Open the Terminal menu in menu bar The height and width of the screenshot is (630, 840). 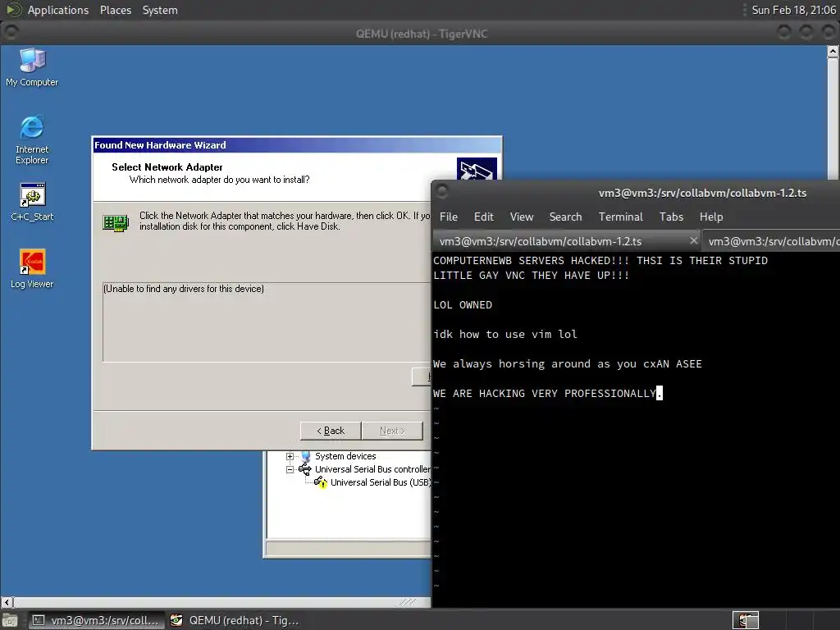[620, 217]
